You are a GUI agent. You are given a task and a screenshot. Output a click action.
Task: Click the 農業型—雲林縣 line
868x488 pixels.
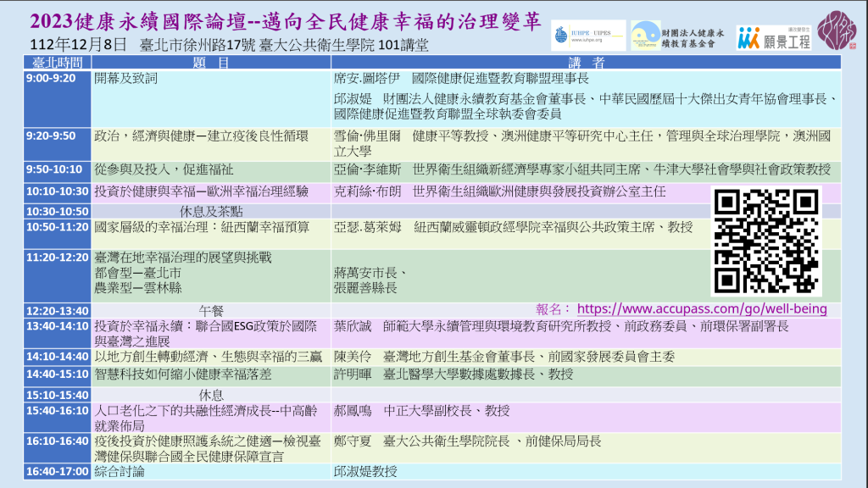point(138,288)
